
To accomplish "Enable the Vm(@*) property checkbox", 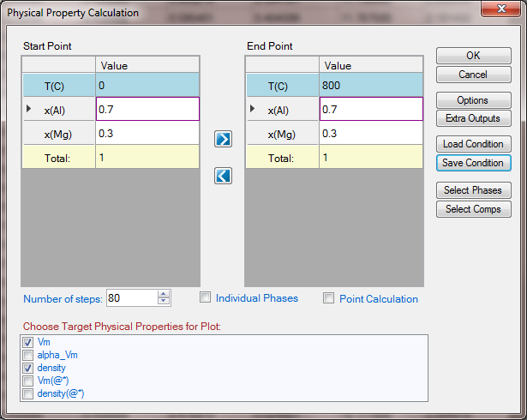I will (x=28, y=381).
